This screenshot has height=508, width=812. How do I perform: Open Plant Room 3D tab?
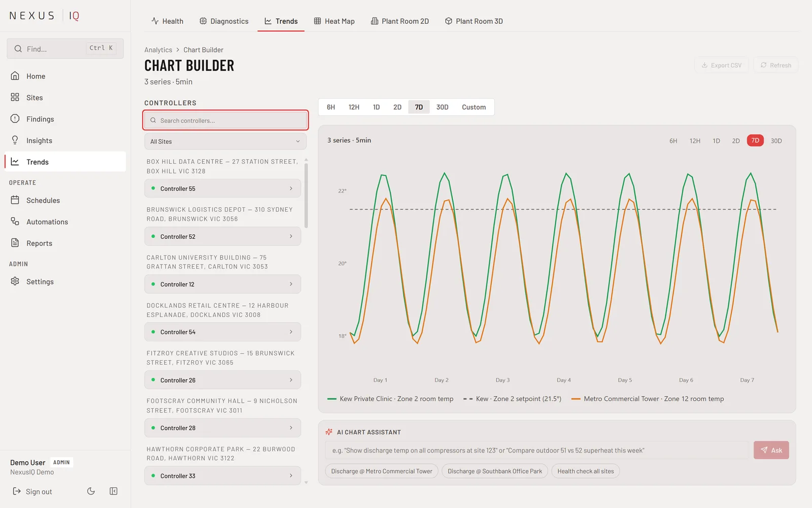point(474,21)
